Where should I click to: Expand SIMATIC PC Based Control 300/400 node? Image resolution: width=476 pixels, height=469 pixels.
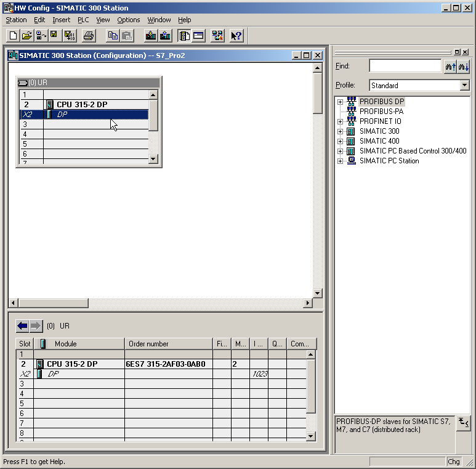(340, 151)
